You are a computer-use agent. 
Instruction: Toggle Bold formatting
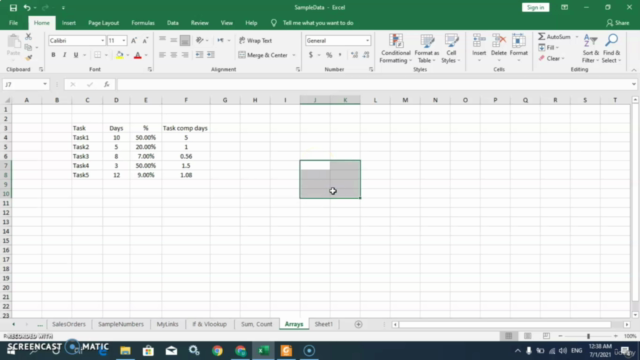(x=53, y=55)
